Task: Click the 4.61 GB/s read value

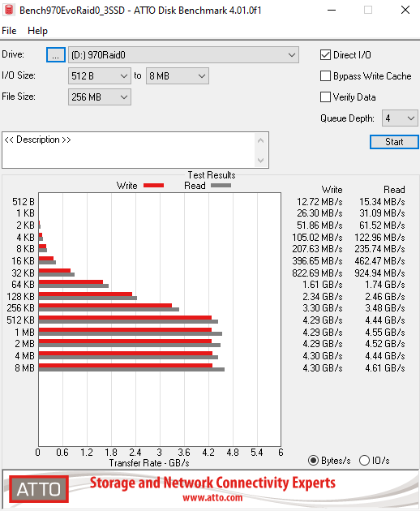Action: coord(385,368)
